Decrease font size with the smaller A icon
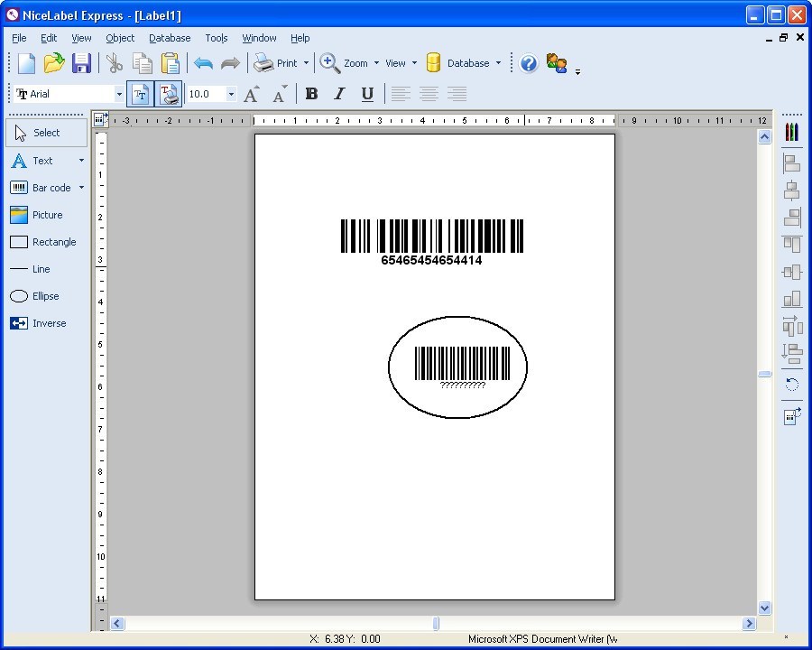Screen dimensions: 812x650 tap(280, 94)
